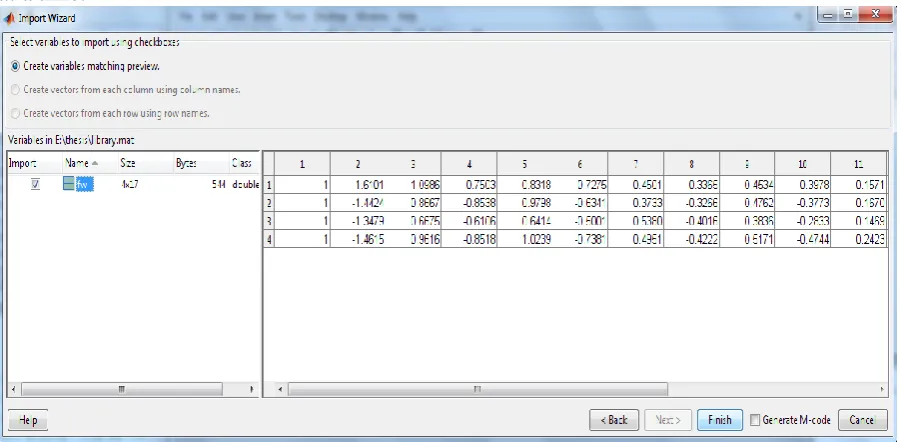The image size is (901, 442).
Task: Sort by the Name column header
Action: [90, 163]
